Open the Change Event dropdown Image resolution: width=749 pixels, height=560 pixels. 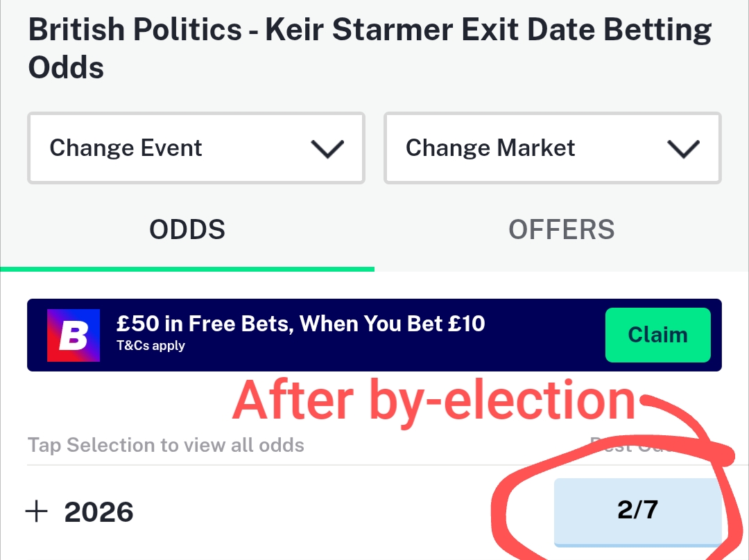click(x=196, y=148)
